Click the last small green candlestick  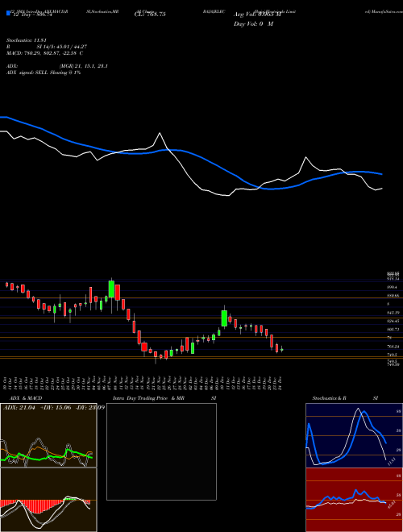(x=281, y=350)
